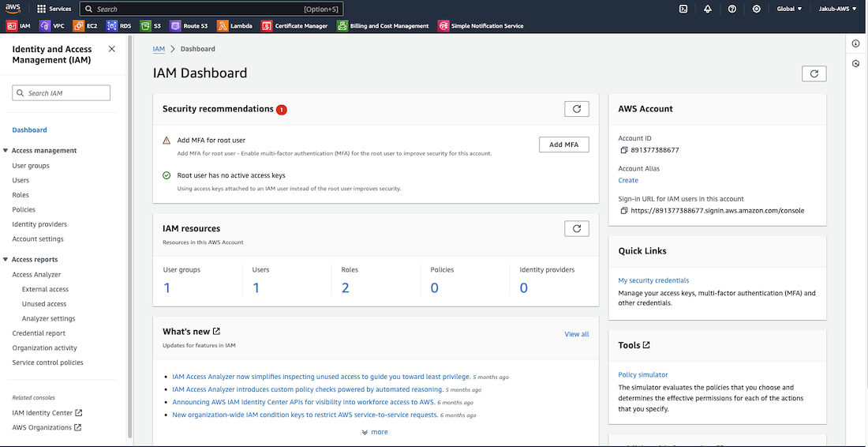Open IAM shortcut in favorites bar

tap(18, 26)
